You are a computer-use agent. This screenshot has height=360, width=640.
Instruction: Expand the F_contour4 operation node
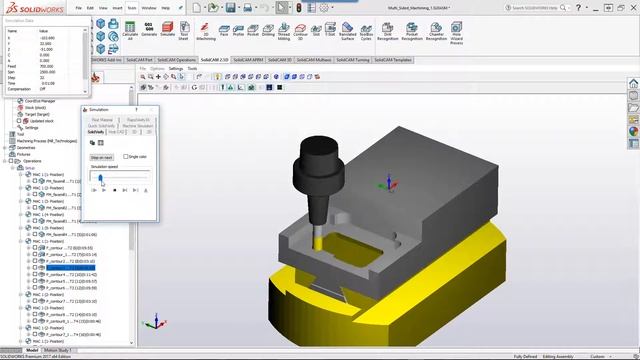pos(29,274)
